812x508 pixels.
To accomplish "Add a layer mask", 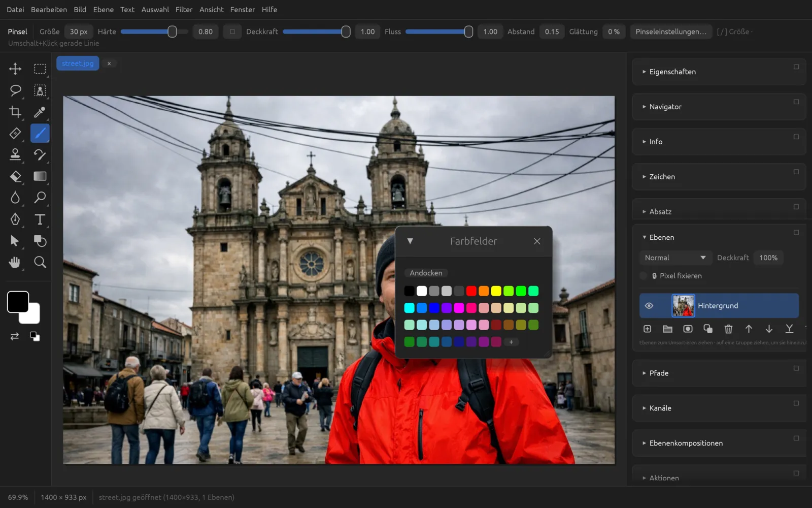I will pos(688,329).
